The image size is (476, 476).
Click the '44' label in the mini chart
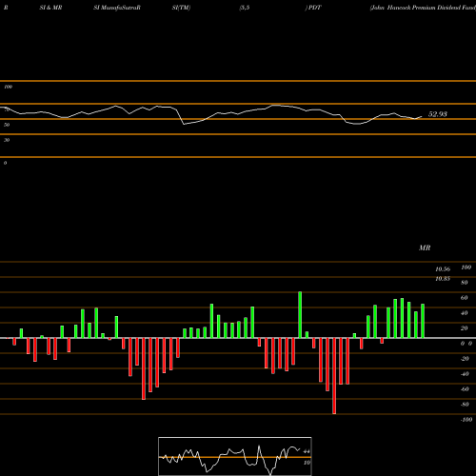(x=307, y=451)
